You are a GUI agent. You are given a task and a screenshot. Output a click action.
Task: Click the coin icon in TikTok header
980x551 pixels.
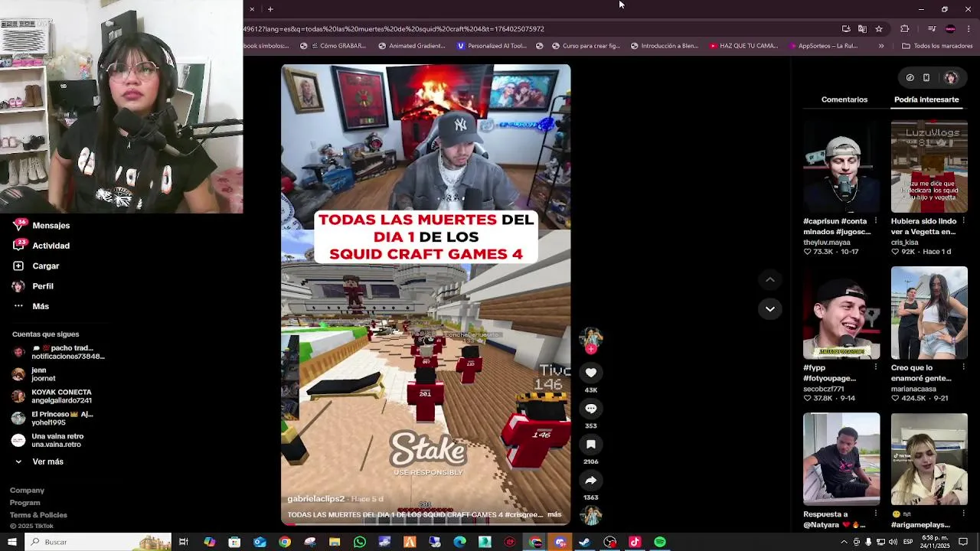click(x=910, y=77)
